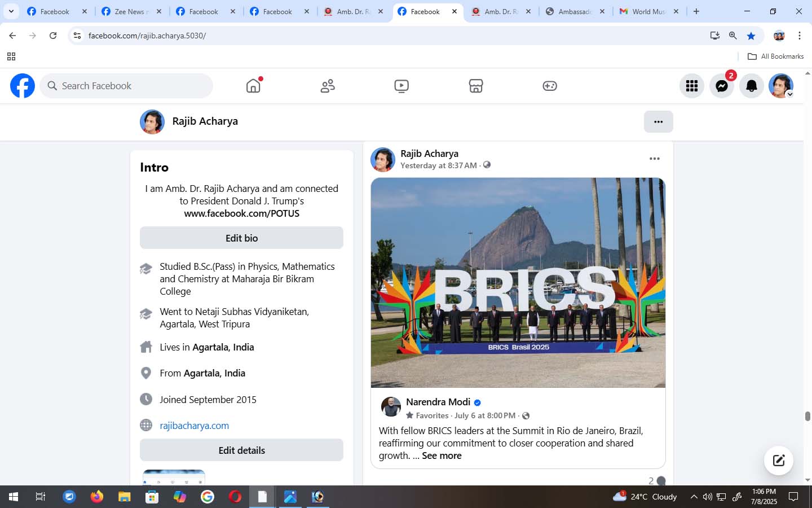
Task: Click the zoom magnifier icon in address bar
Action: (732, 36)
